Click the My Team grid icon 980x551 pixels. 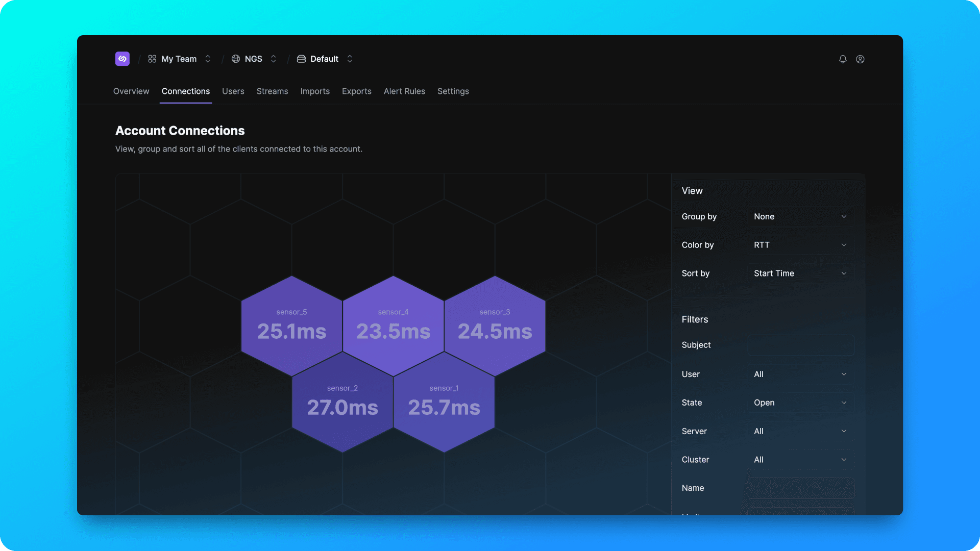coord(152,59)
